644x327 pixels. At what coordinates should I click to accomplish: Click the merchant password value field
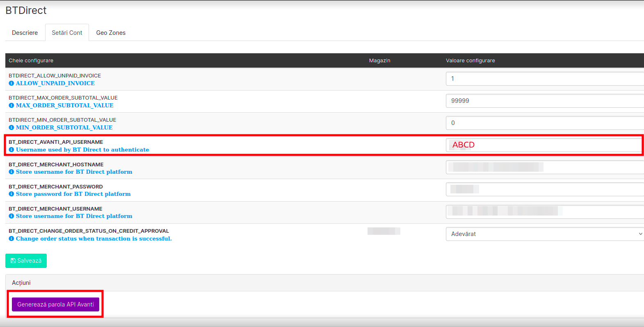coord(545,189)
